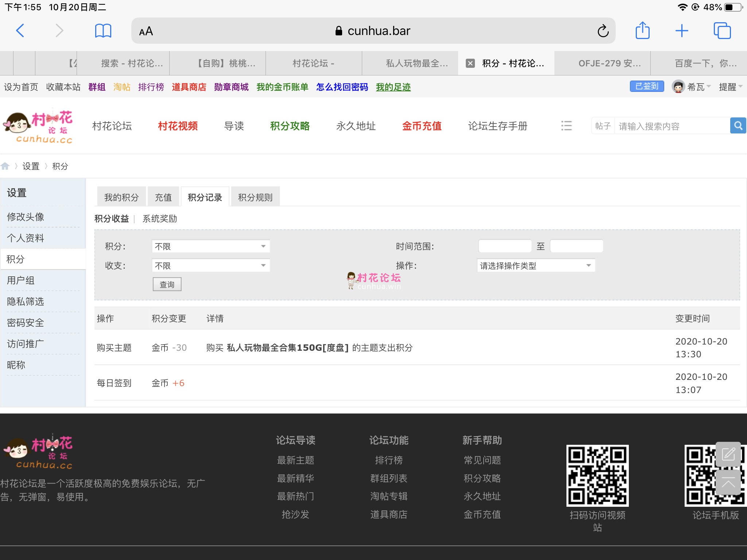
Task: Expand the 提醒 notifications dropdown
Action: pos(731,87)
